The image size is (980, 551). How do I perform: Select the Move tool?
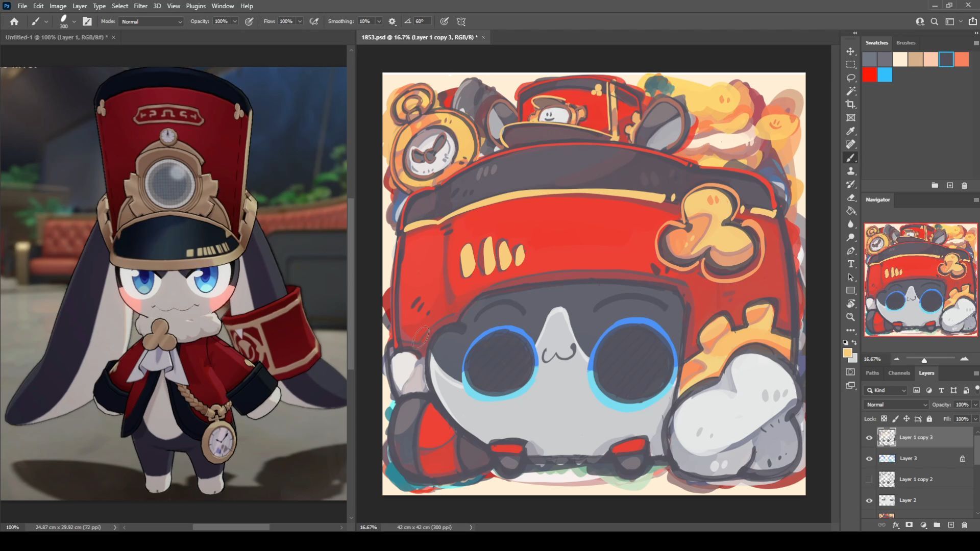click(850, 52)
